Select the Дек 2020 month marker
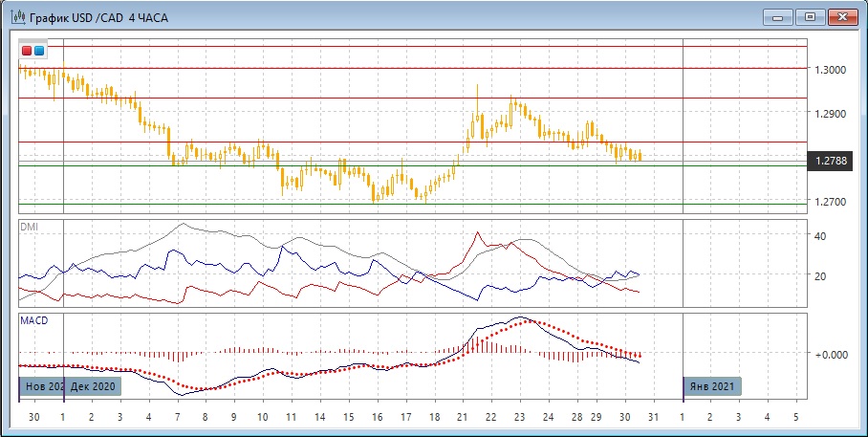Image resolution: width=868 pixels, height=437 pixels. [x=93, y=386]
